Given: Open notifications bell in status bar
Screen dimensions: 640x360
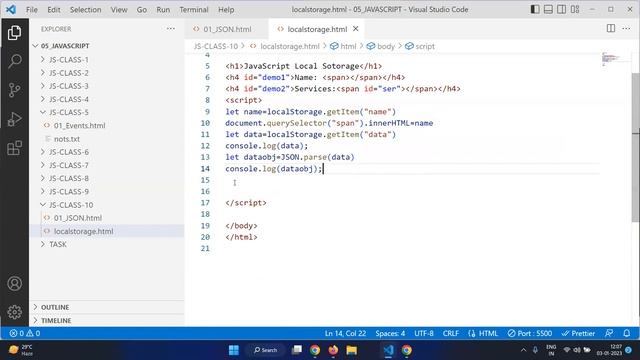Looking at the screenshot, I should (x=627, y=333).
